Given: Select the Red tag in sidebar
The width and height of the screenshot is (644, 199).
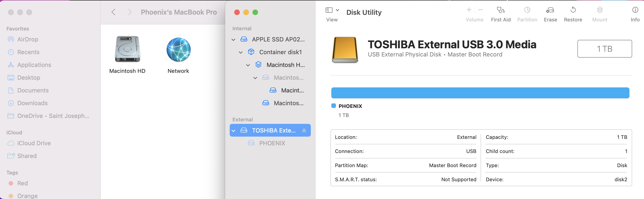Looking at the screenshot, I should click(22, 183).
